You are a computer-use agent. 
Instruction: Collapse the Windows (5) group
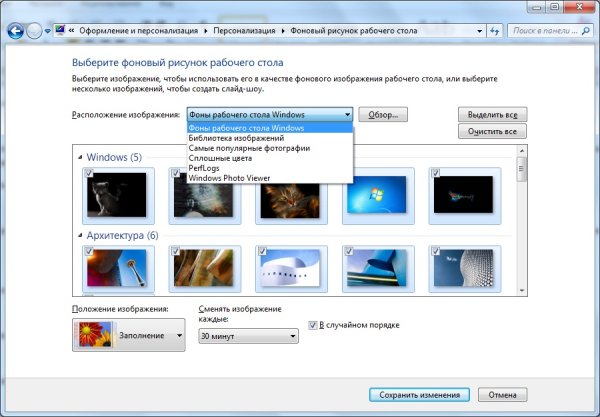(x=80, y=157)
